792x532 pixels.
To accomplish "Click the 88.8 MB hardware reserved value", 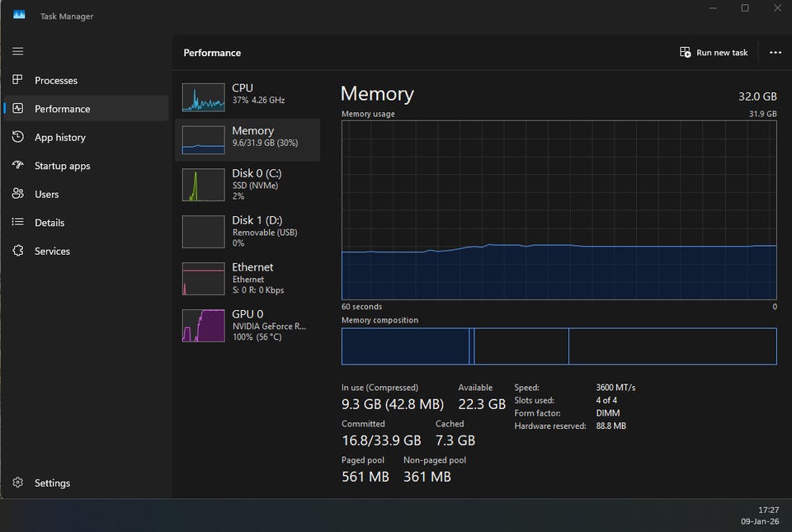I will pos(610,426).
